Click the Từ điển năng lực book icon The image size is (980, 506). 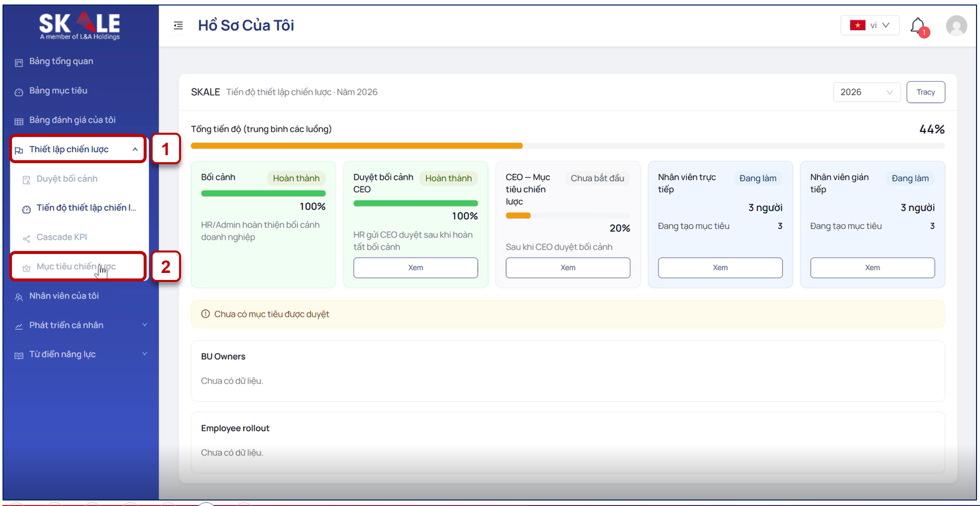coord(19,355)
